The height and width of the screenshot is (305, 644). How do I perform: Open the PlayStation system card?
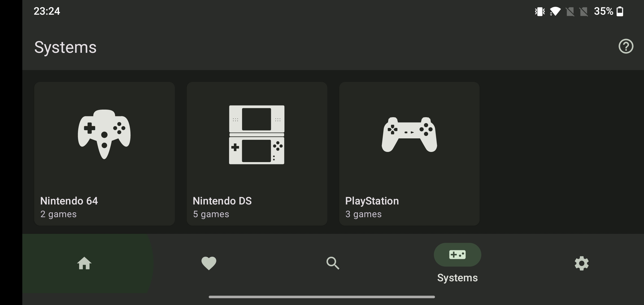click(409, 154)
